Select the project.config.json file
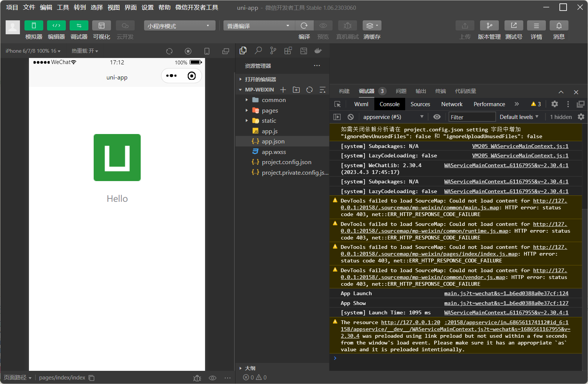The image size is (588, 384). [286, 162]
